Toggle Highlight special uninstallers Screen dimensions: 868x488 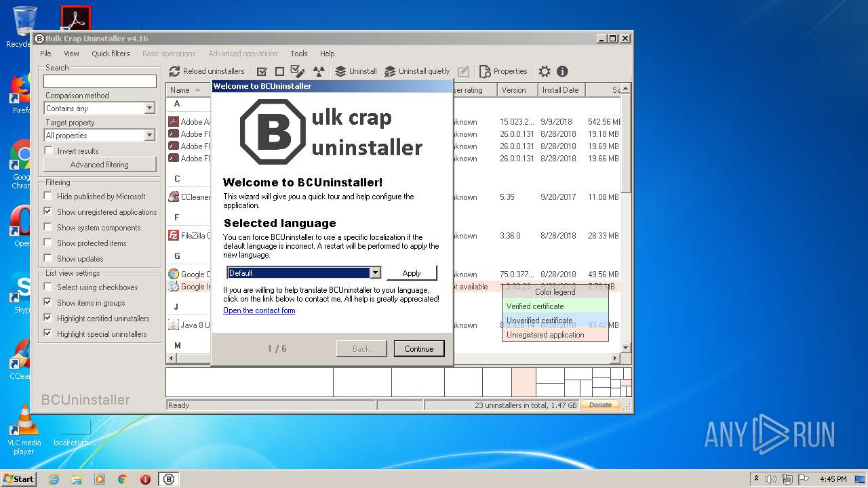tap(48, 333)
